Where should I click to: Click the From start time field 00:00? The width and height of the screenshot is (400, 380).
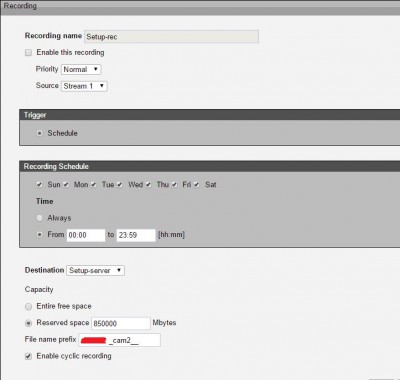point(86,235)
